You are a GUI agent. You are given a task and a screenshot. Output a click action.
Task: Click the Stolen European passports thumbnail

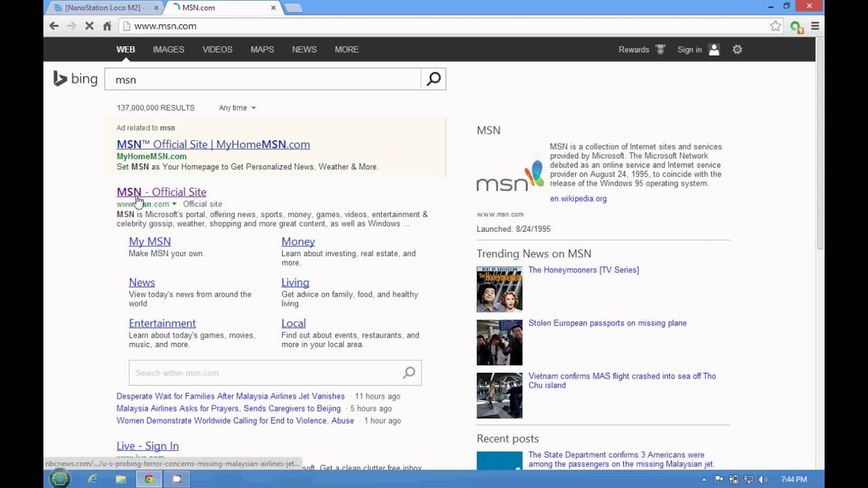pos(500,342)
